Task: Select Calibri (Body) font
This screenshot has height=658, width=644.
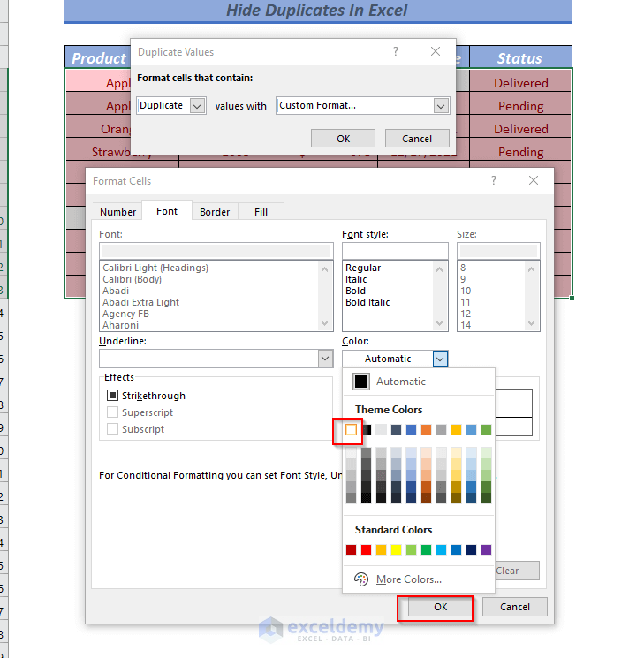Action: pyautogui.click(x=132, y=279)
